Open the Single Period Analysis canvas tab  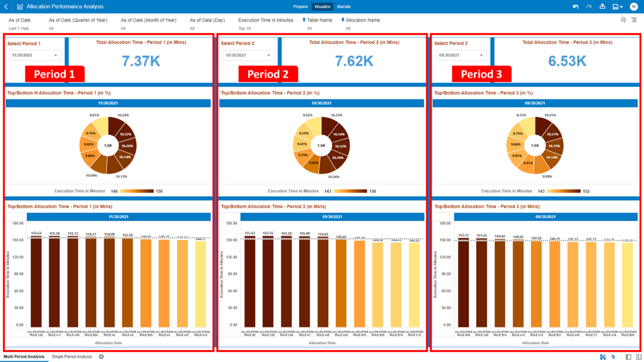pos(72,357)
